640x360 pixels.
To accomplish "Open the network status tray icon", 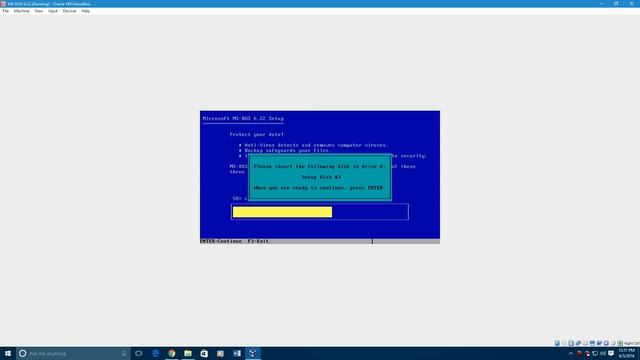I will (595, 353).
